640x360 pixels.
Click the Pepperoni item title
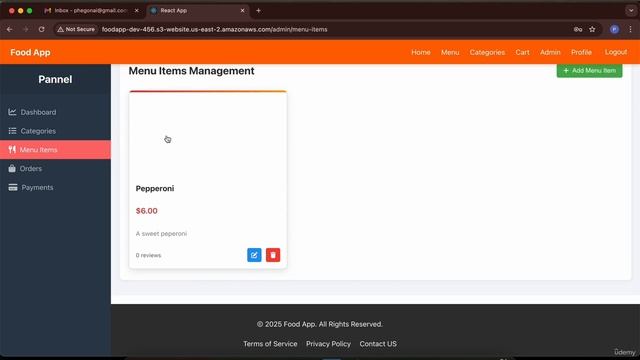pyautogui.click(x=155, y=188)
